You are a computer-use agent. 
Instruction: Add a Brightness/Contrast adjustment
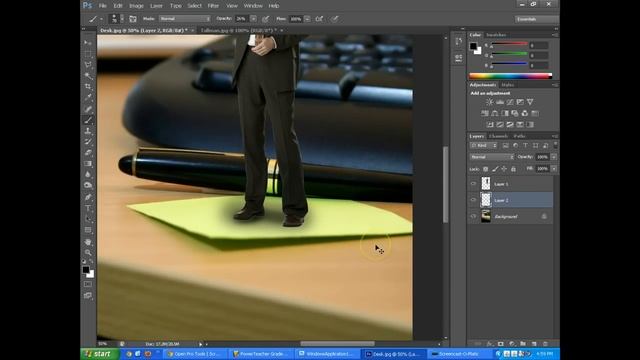(x=489, y=102)
